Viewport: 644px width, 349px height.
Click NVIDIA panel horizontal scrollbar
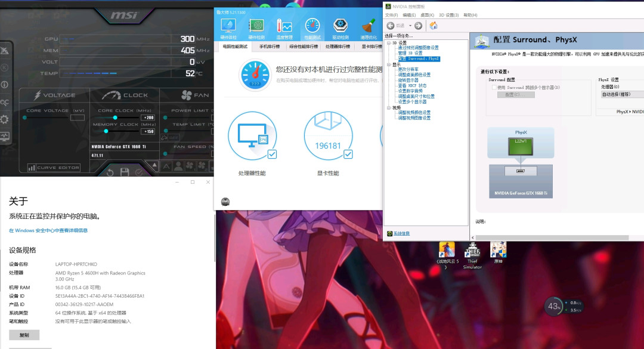coord(552,237)
